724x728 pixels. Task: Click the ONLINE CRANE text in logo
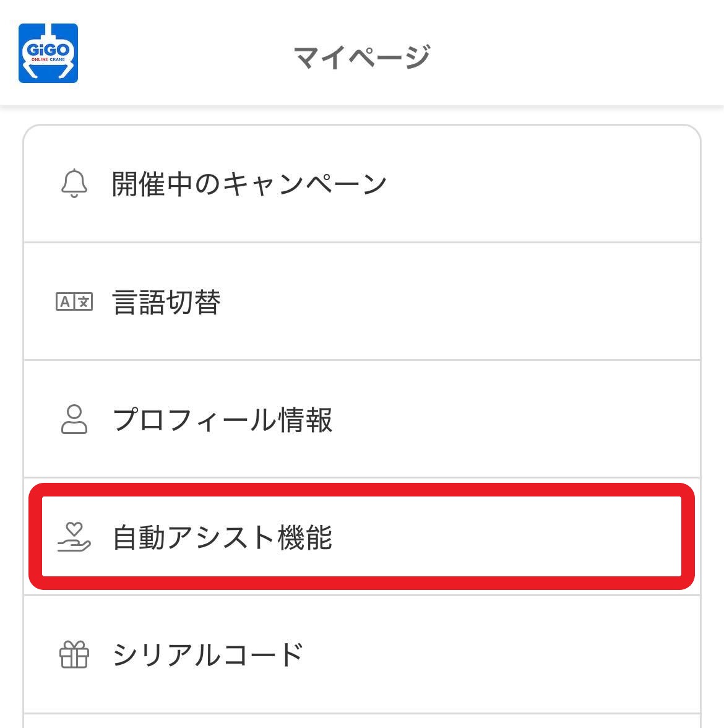[48, 60]
